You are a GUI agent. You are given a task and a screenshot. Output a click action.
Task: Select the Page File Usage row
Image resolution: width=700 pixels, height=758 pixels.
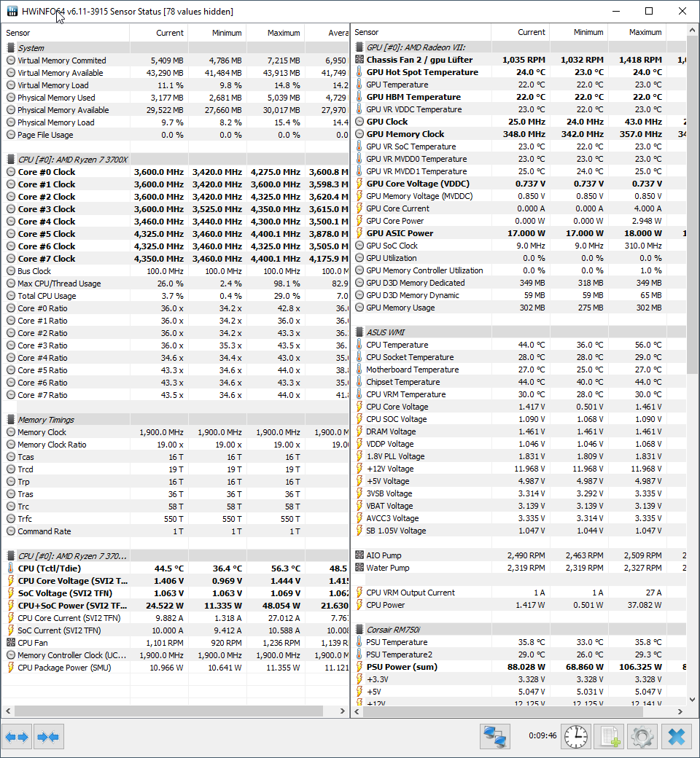coord(175,135)
